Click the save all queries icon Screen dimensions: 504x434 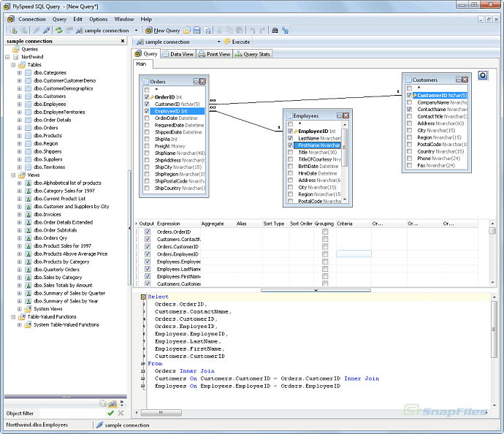(207, 31)
